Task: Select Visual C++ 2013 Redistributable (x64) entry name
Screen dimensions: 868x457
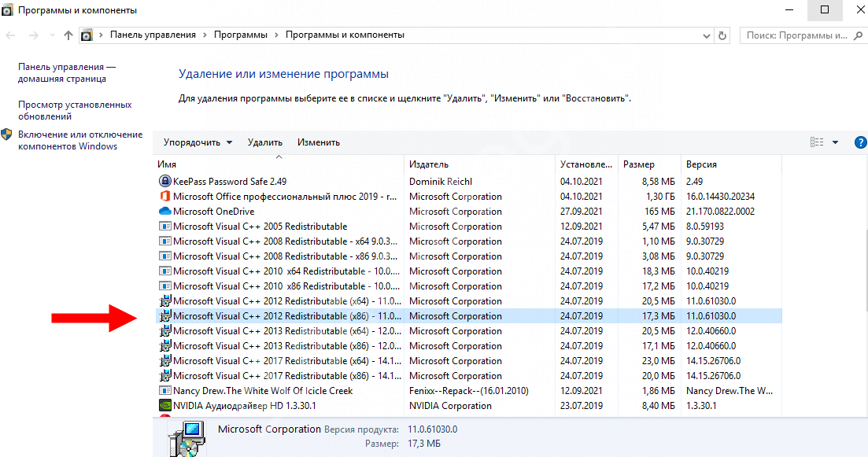Action: click(286, 330)
